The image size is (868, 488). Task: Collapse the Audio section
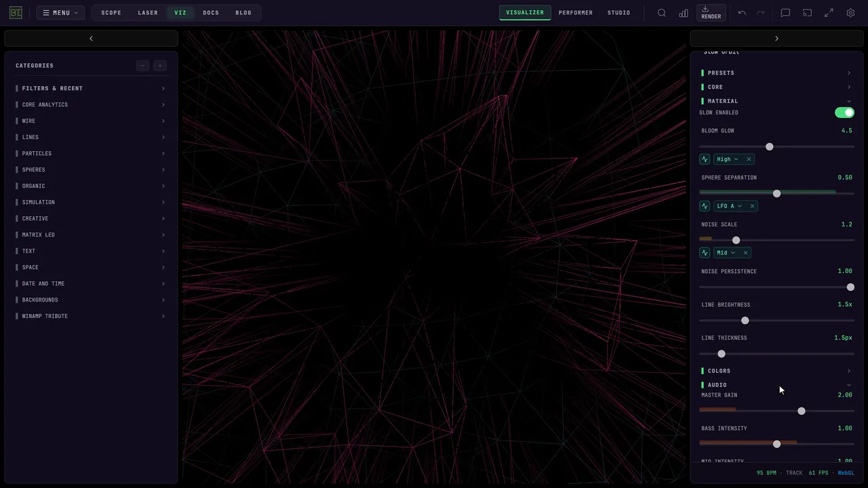pyautogui.click(x=776, y=385)
